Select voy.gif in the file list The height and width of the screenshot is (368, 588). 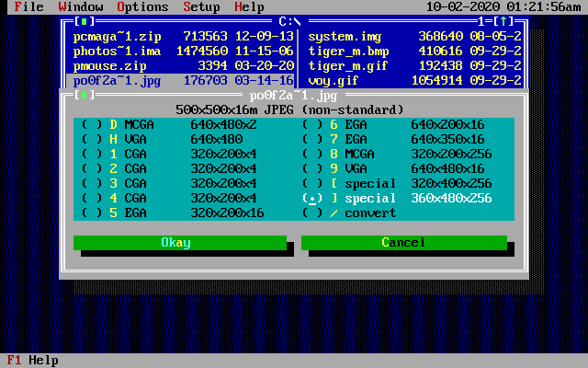click(x=414, y=80)
